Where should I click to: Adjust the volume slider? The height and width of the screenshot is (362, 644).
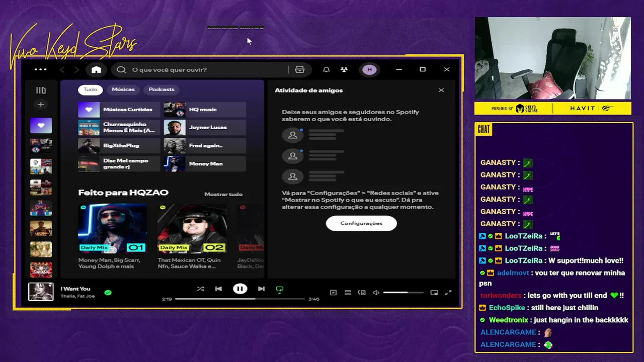click(x=403, y=293)
